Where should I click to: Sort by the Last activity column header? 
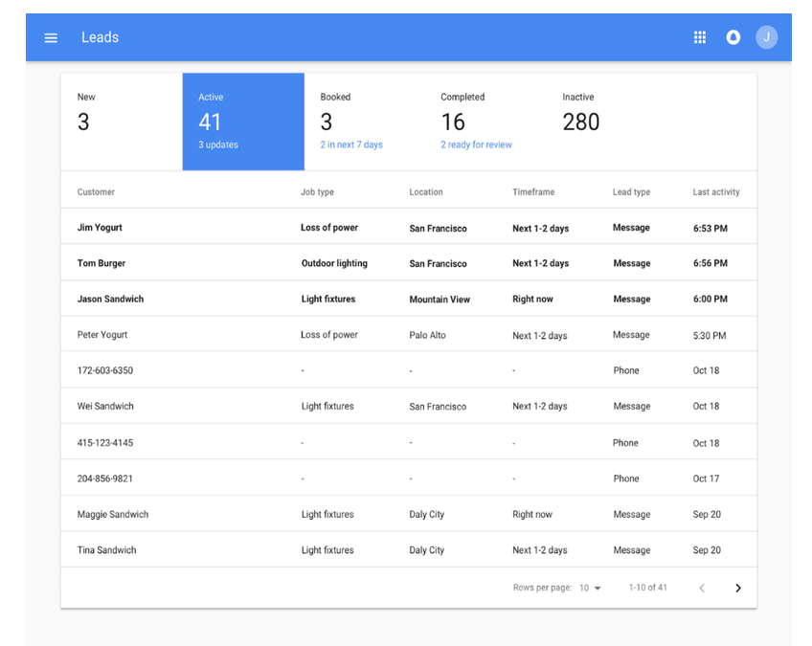(x=716, y=192)
